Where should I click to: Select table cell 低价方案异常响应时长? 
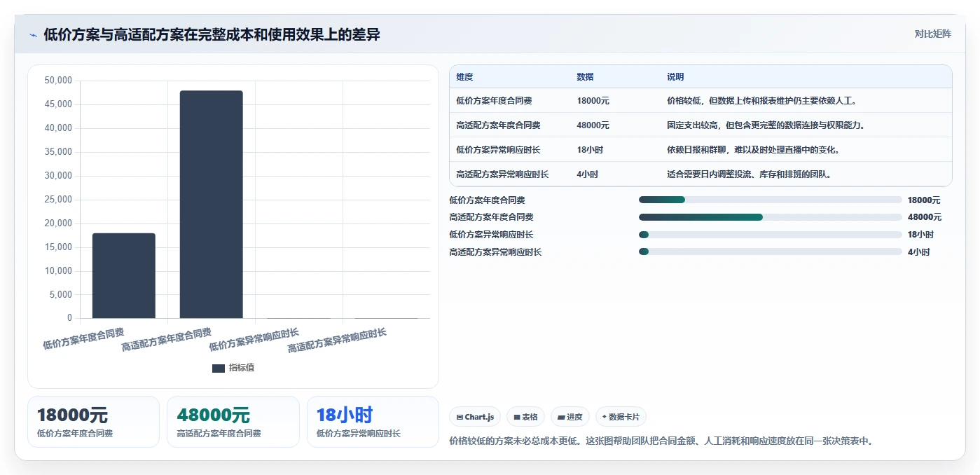pos(498,150)
